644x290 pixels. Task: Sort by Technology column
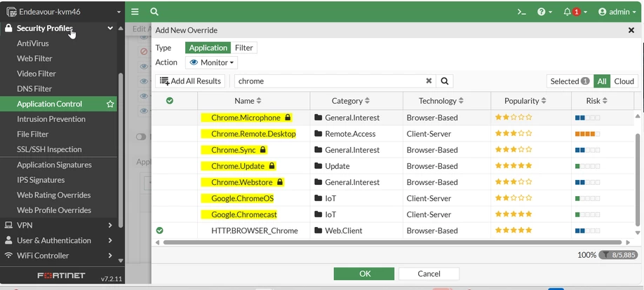pos(441,101)
